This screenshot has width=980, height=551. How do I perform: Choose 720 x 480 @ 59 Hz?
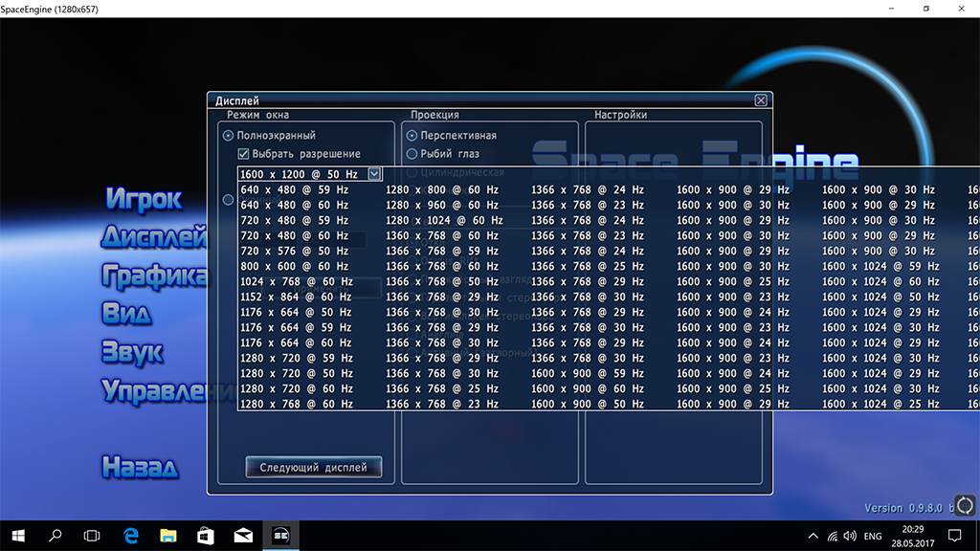point(295,220)
